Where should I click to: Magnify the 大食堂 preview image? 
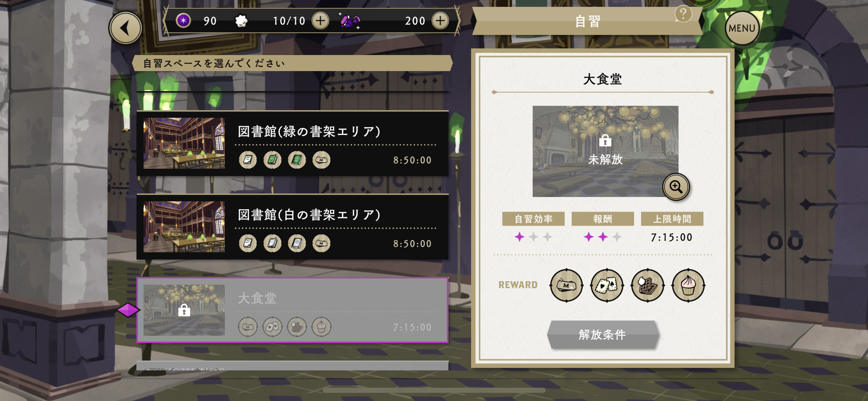pos(676,187)
